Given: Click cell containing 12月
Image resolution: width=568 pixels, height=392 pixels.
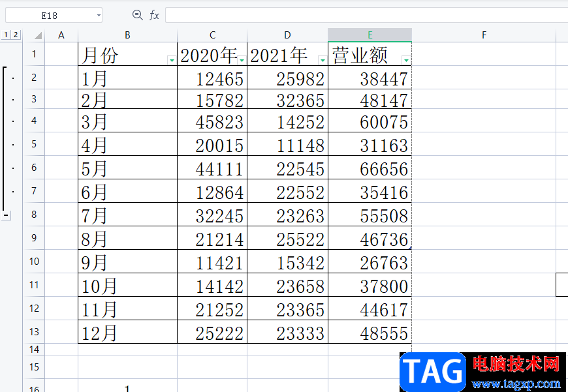Looking at the screenshot, I should click(127, 331).
